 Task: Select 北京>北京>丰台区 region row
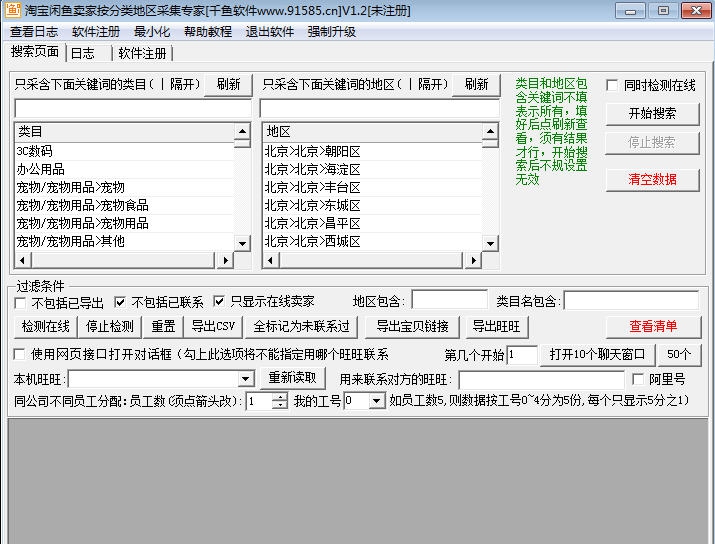coord(372,187)
